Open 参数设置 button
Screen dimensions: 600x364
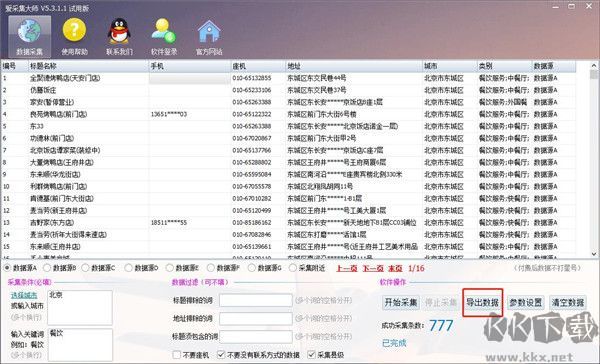coord(525,303)
